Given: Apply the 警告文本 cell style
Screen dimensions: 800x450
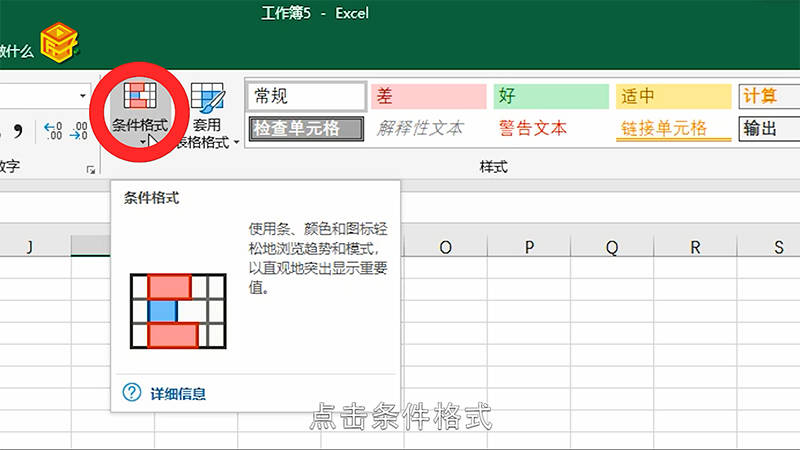Looking at the screenshot, I should 533,128.
